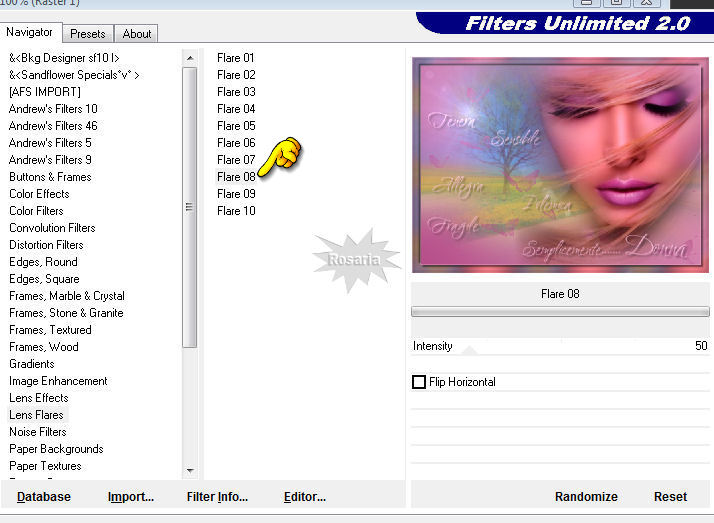Select Frames, Marble & Crystal category
This screenshot has height=523, width=714.
tap(67, 295)
